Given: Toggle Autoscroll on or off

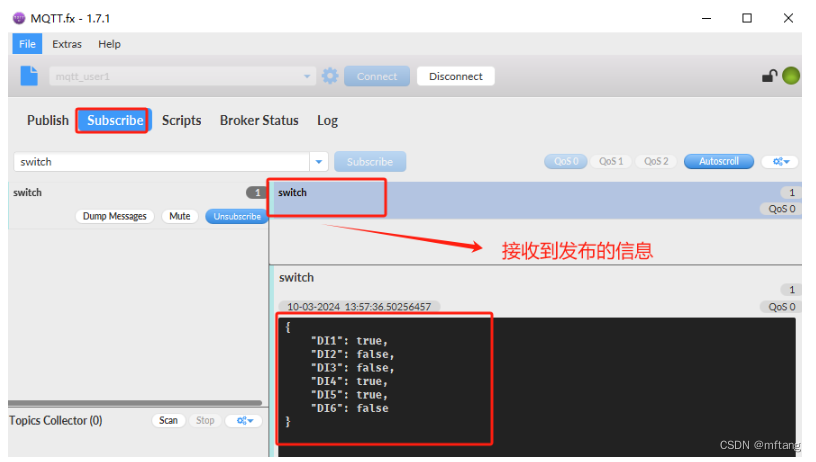Looking at the screenshot, I should (719, 161).
